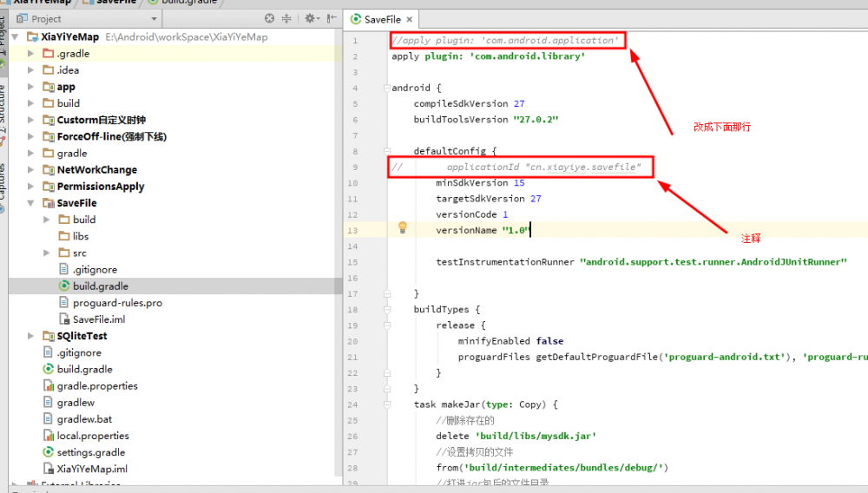Click the commented applicationId line
Viewport: 868px width, 493px height.
coord(516,168)
